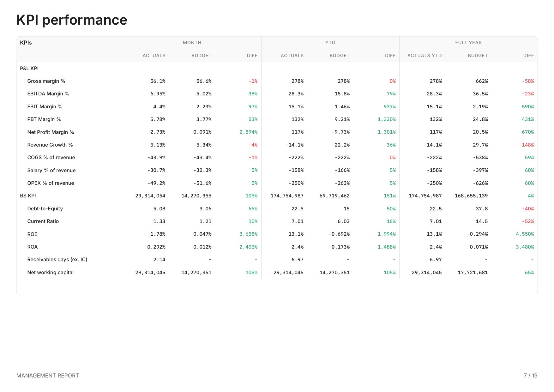Click the -148% Revenue Growth diff
Screen dimensions: 554x392
pos(527,145)
